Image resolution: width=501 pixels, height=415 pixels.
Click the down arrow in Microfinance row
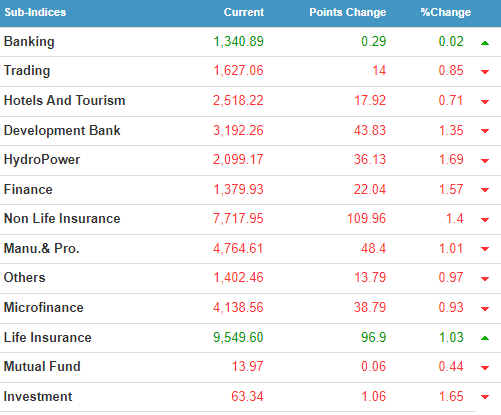[x=485, y=309]
